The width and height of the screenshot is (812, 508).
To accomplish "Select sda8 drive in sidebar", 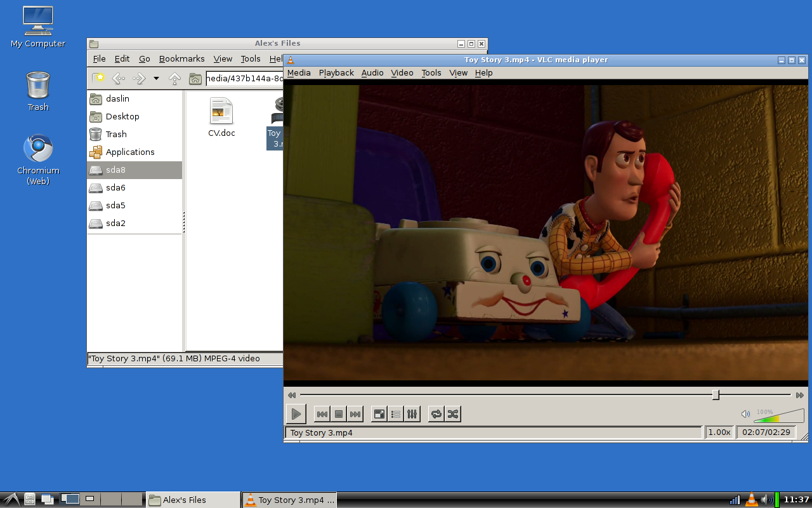I will tap(134, 170).
